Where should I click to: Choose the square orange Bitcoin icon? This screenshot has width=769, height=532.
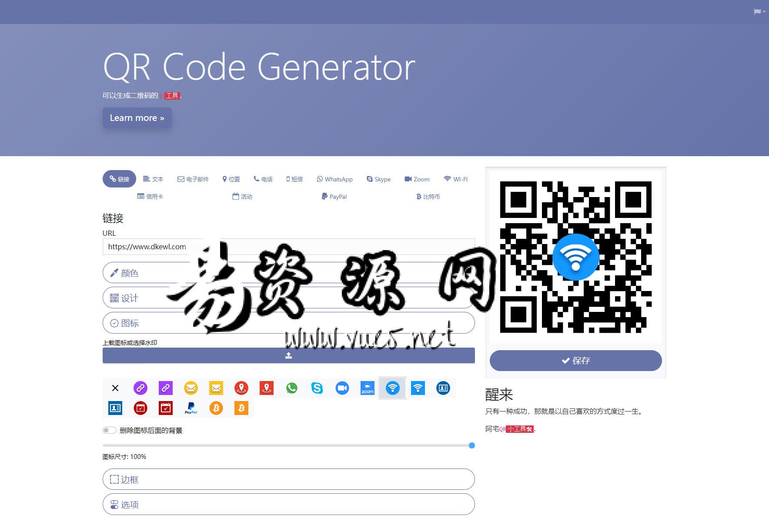point(241,408)
